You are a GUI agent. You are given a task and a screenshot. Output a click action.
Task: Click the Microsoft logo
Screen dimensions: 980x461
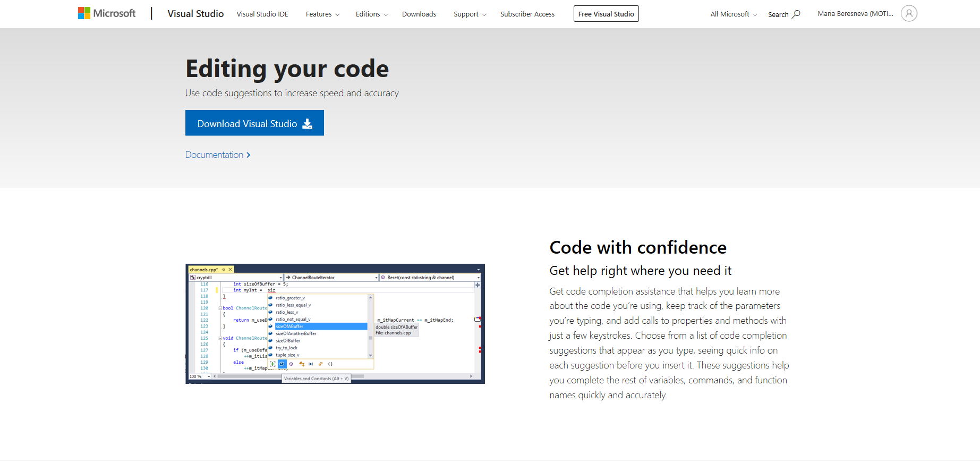(107, 13)
